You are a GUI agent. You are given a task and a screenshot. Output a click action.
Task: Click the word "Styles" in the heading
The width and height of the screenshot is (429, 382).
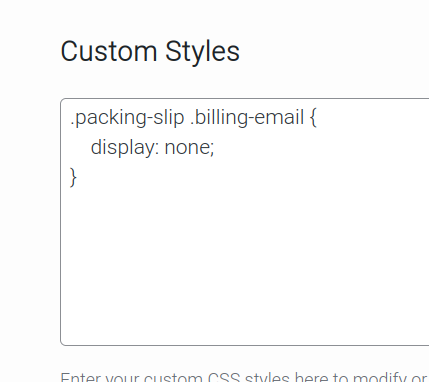coord(202,52)
